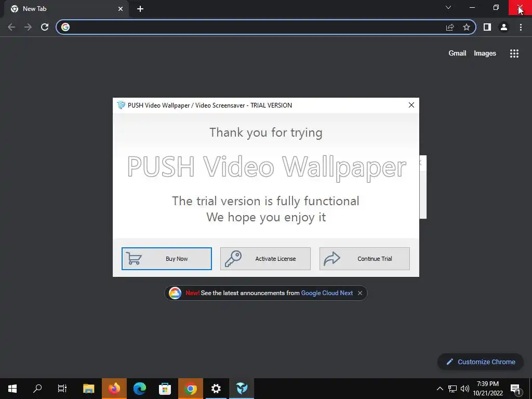Open a new tab with plus button

[x=140, y=9]
